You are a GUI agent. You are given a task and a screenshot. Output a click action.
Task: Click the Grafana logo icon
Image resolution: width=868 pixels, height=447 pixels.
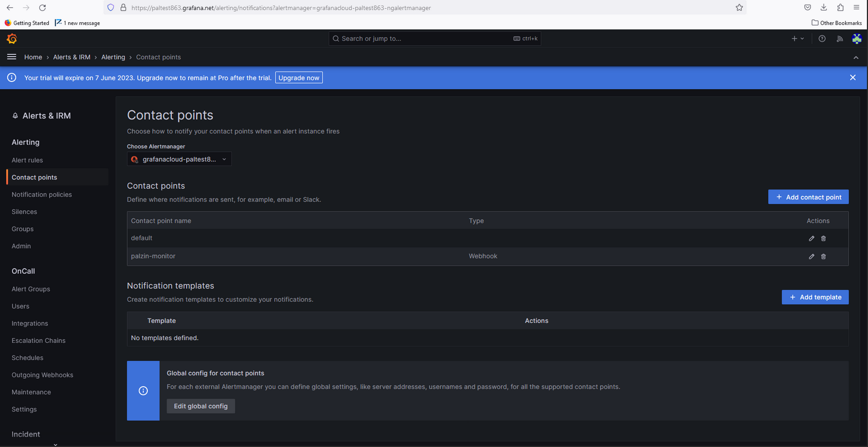pos(12,39)
